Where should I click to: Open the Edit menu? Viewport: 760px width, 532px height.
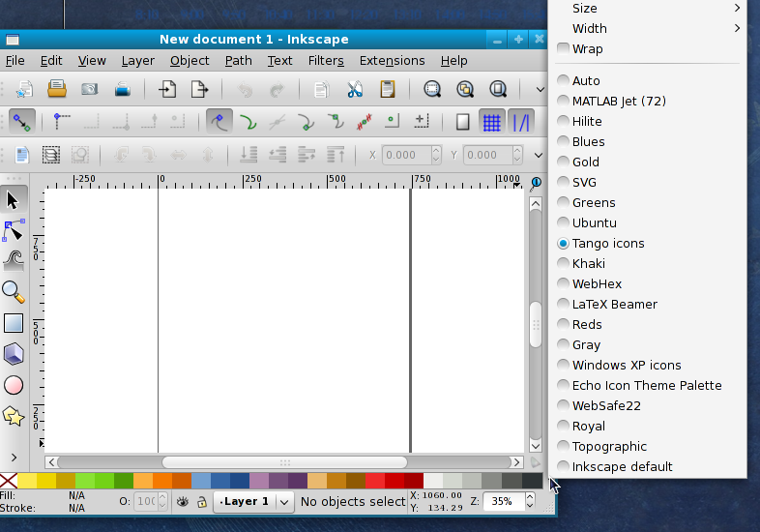[51, 61]
